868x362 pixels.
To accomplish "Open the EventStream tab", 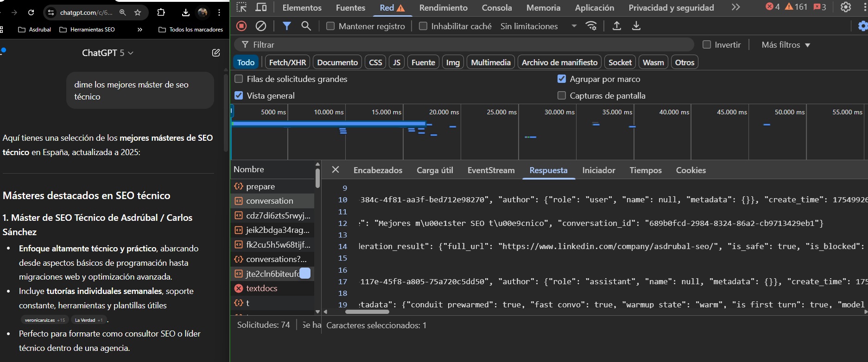I will point(491,170).
